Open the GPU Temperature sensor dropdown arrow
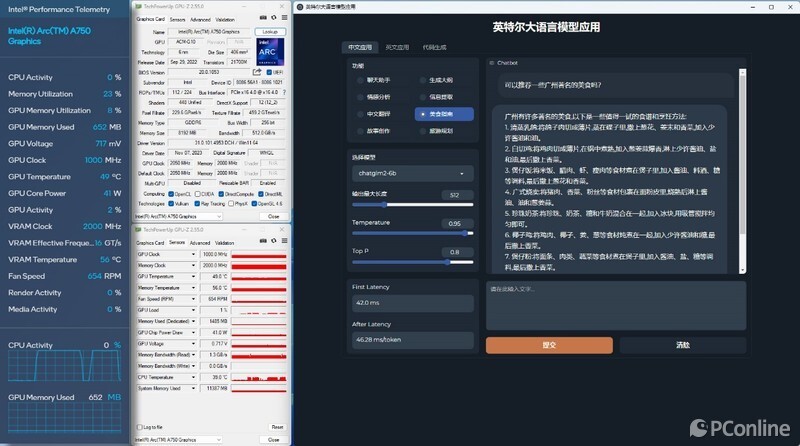The height and width of the screenshot is (446, 800). [x=193, y=277]
